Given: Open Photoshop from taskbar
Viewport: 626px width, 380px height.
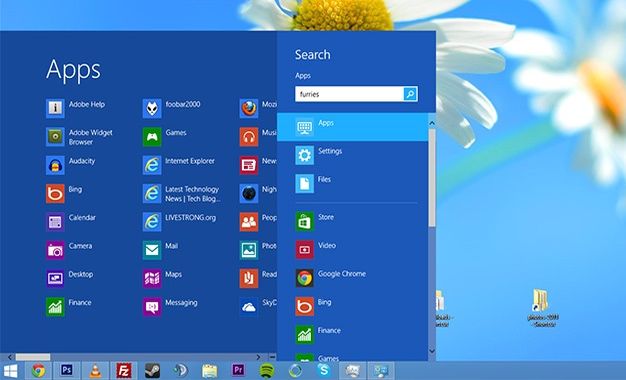Looking at the screenshot, I should [67, 371].
